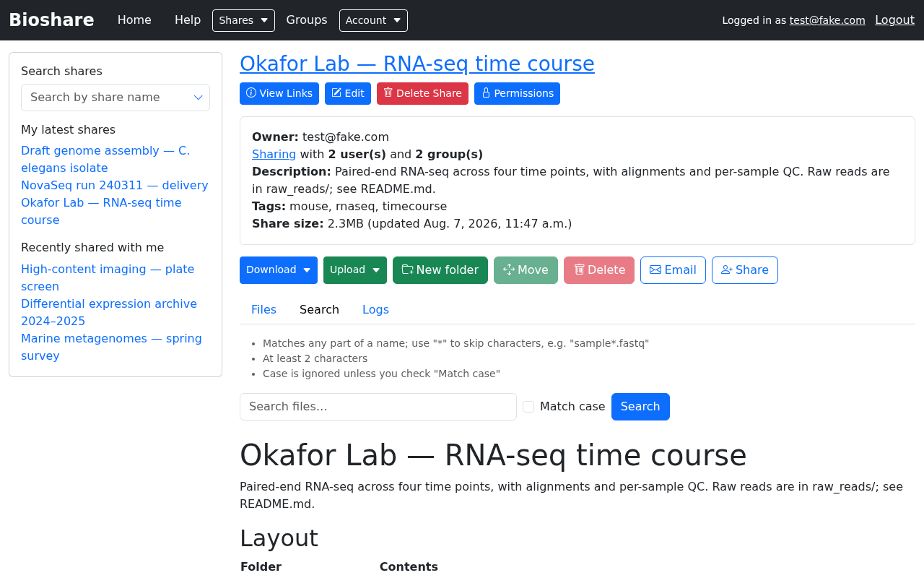The image size is (924, 578).
Task: Click the Permissions button label
Action: tap(524, 93)
